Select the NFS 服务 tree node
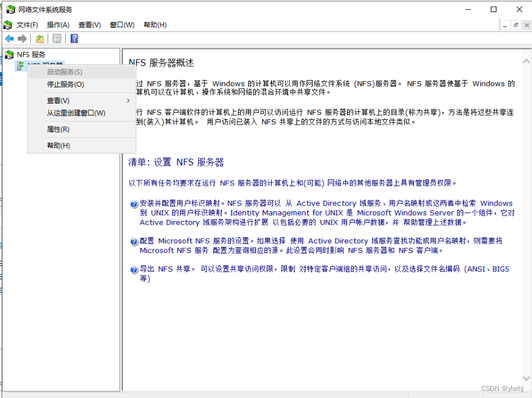This screenshot has width=532, height=398. coord(31,55)
